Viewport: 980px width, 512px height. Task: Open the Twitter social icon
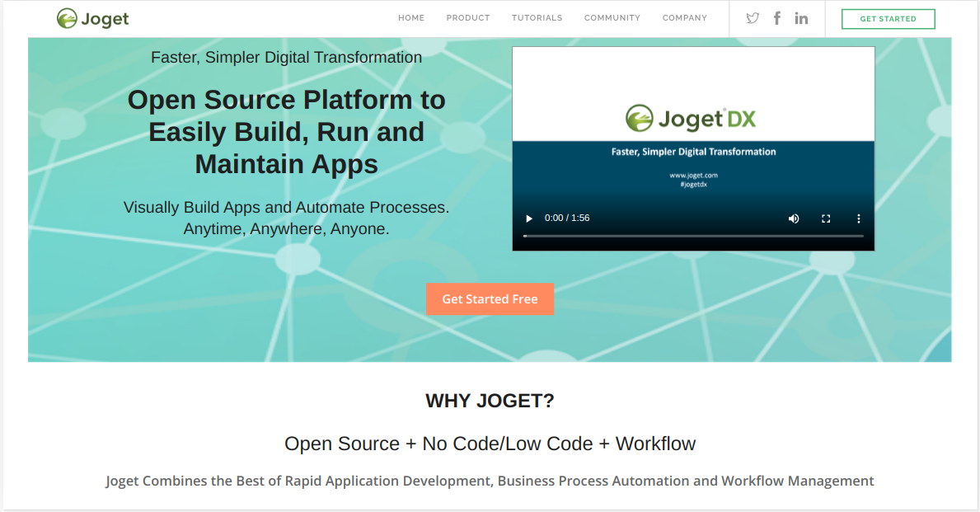tap(753, 18)
